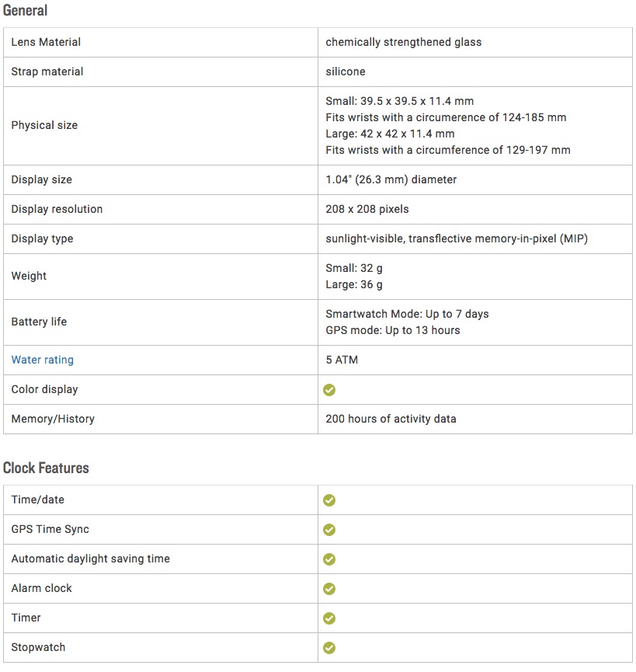Viewport: 636px width, 672px height.
Task: Click the GPS Time Sync checkmark icon
Action: 329,530
